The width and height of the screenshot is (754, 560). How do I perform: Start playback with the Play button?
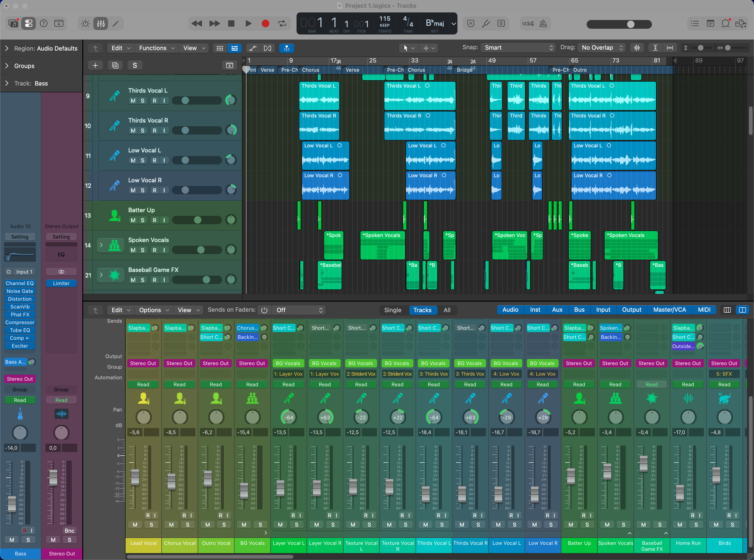click(249, 23)
